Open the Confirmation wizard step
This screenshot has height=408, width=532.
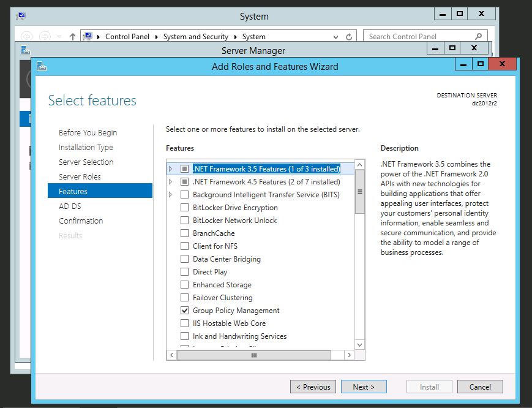(81, 221)
